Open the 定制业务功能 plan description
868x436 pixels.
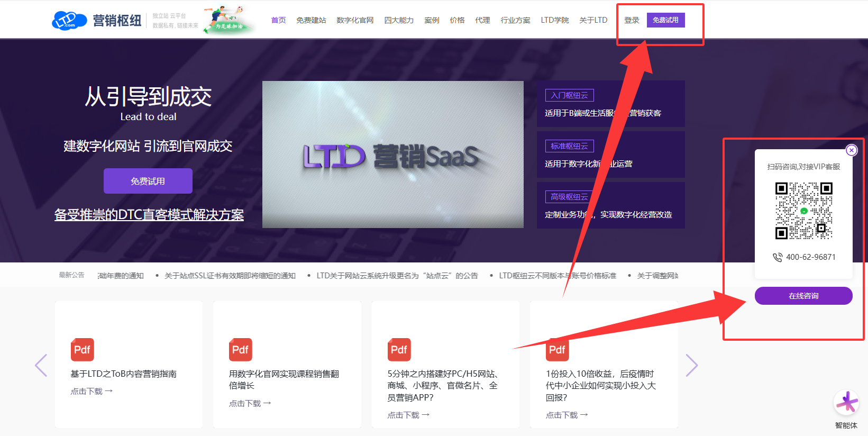tap(608, 215)
